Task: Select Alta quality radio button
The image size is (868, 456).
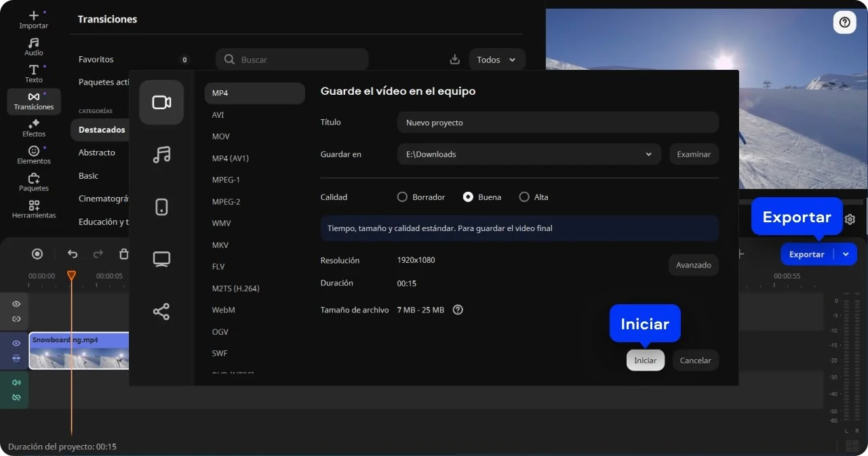Action: (524, 197)
